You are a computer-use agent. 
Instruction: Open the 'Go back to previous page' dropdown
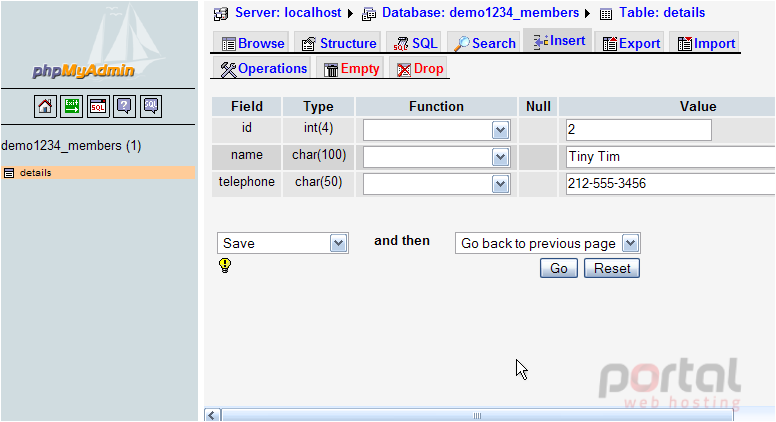click(548, 243)
